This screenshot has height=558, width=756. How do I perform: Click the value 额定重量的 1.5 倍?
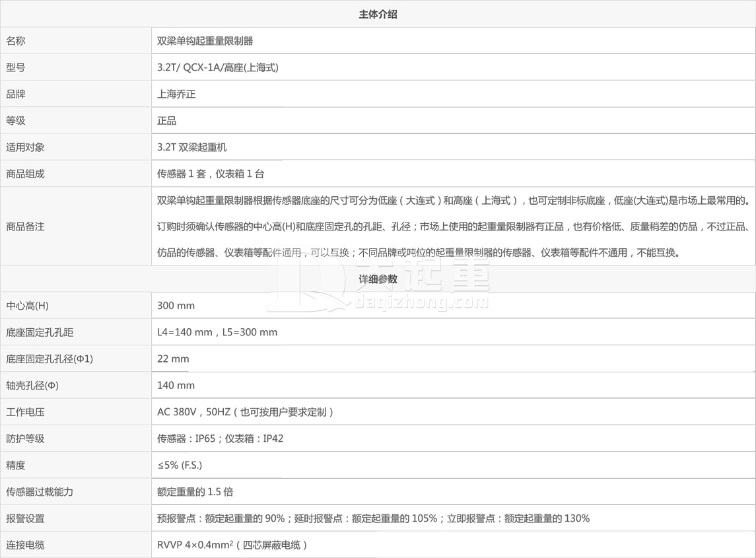point(195,491)
